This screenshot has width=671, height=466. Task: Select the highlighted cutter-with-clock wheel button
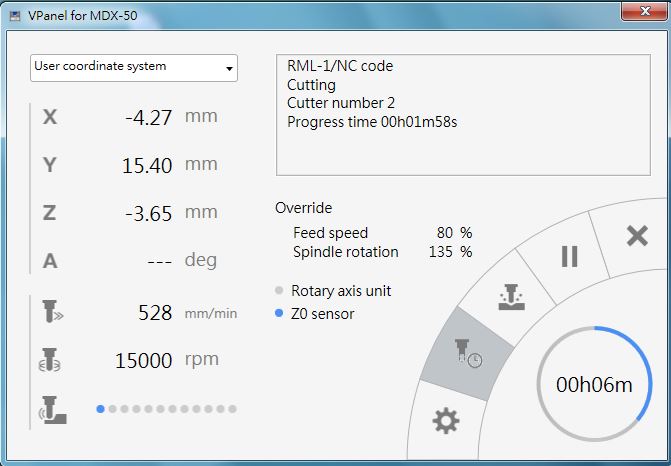[x=468, y=353]
